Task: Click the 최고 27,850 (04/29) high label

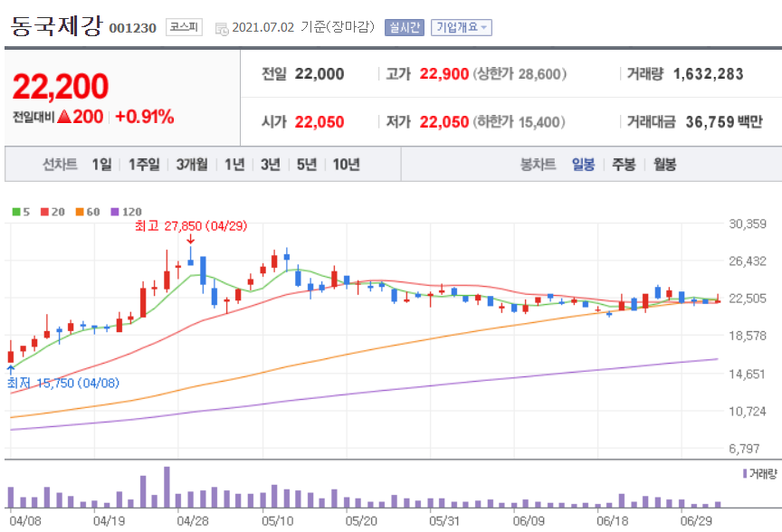Action: (191, 226)
